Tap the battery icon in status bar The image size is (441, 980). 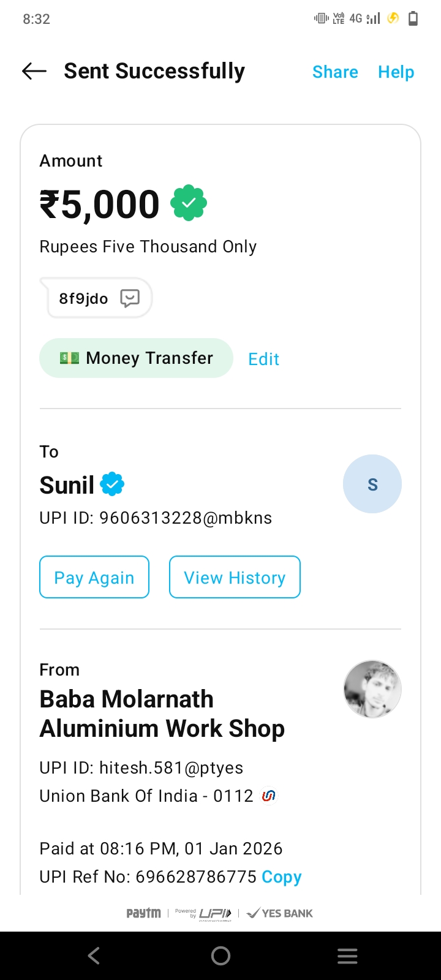(413, 18)
